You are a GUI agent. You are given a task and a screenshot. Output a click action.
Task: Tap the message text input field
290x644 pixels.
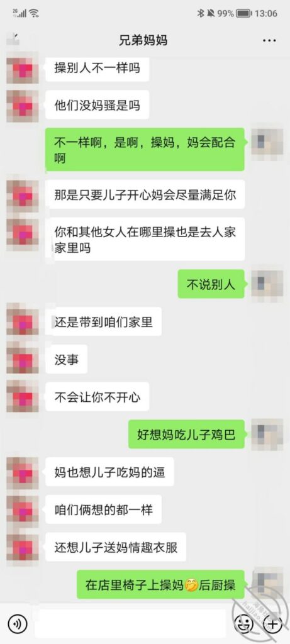coord(130,625)
